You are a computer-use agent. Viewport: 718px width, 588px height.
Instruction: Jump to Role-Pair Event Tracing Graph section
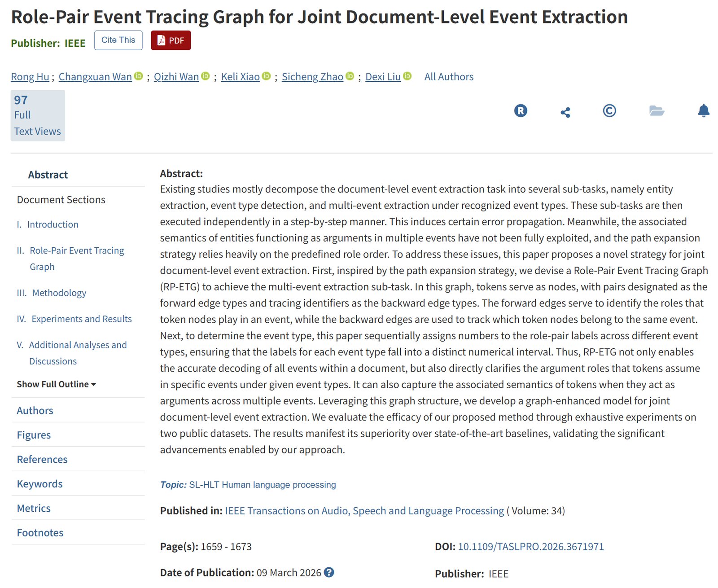coord(70,259)
